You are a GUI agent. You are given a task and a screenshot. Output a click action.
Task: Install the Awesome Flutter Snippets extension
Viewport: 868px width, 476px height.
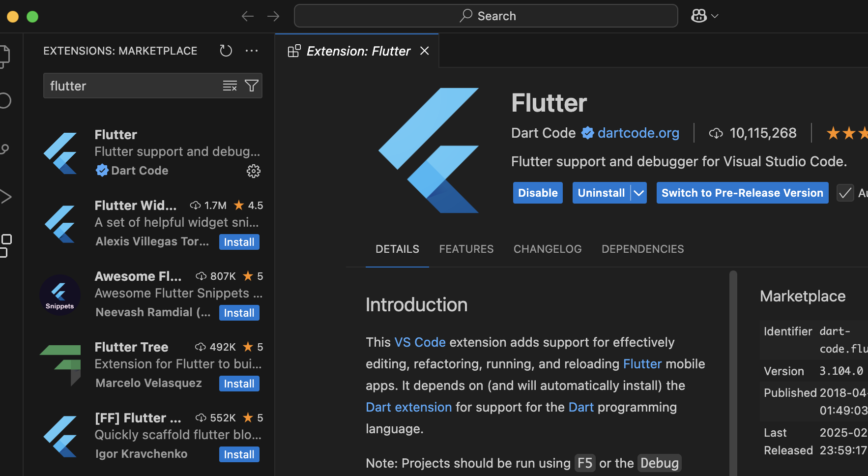(239, 313)
